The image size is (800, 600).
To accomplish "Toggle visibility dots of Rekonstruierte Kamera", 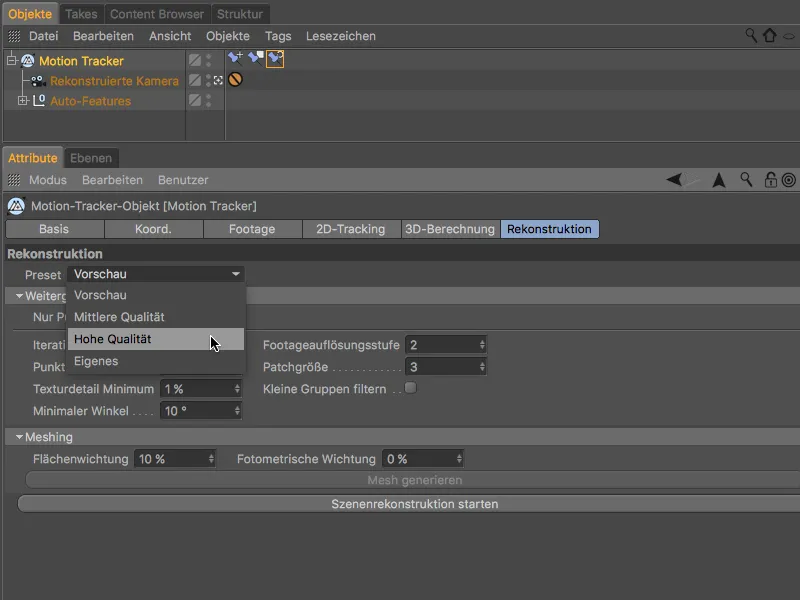I will 208,80.
